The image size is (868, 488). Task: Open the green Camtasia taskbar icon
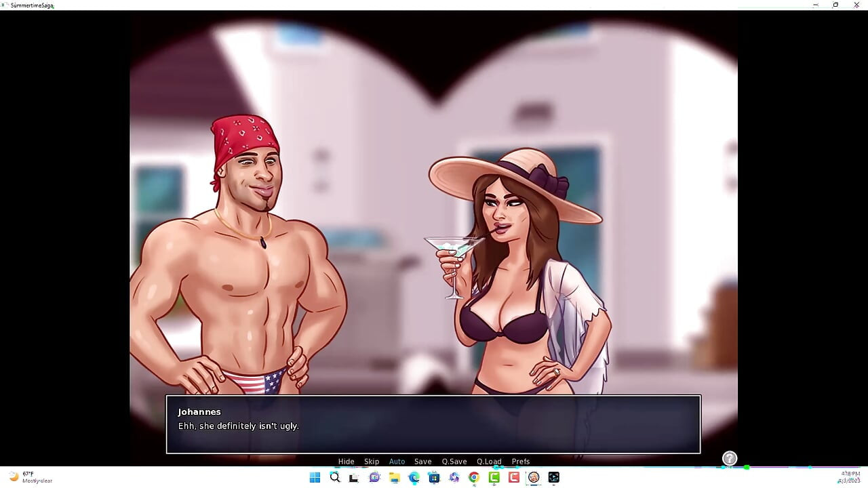494,477
